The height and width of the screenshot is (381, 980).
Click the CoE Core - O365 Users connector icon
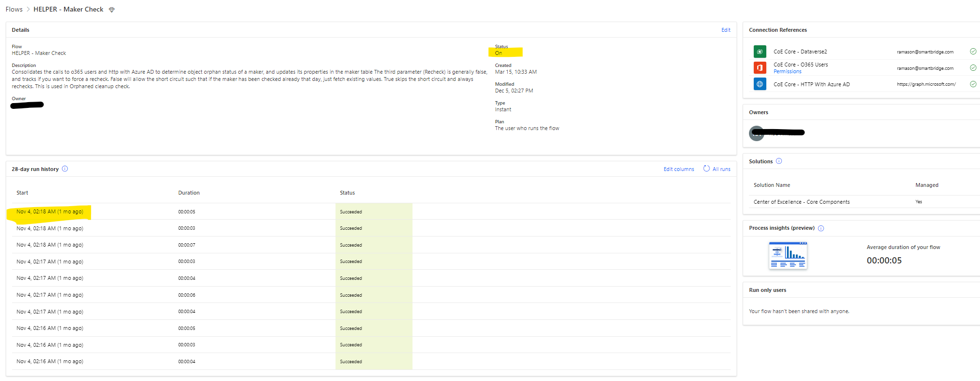760,68
